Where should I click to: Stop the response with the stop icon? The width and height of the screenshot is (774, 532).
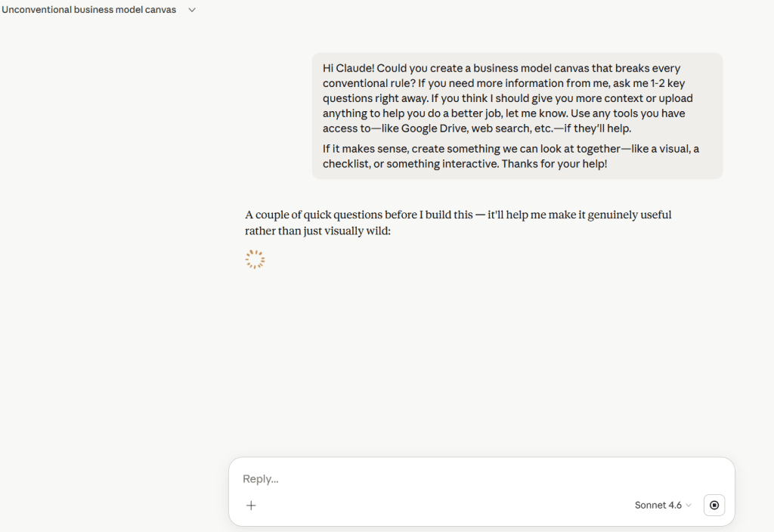click(x=714, y=505)
